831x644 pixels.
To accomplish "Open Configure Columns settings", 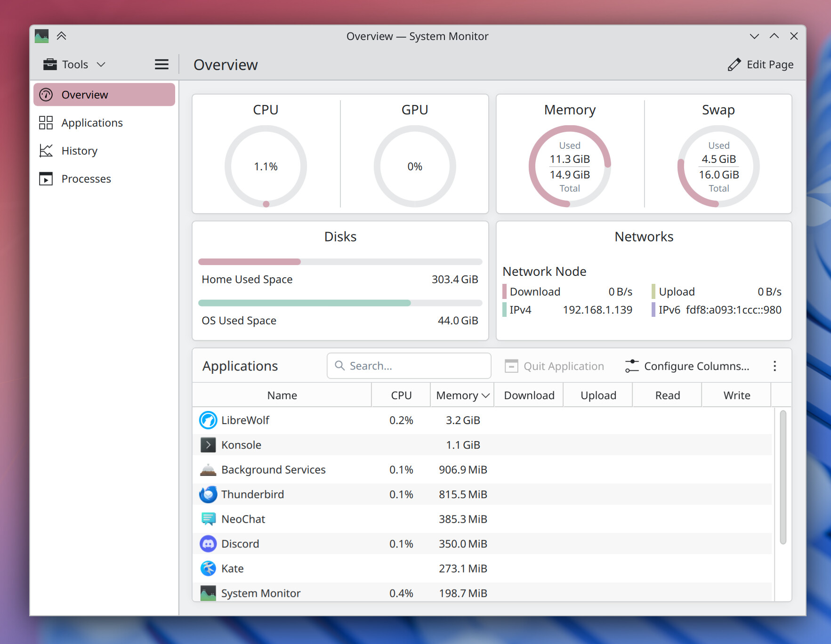I will 687,366.
